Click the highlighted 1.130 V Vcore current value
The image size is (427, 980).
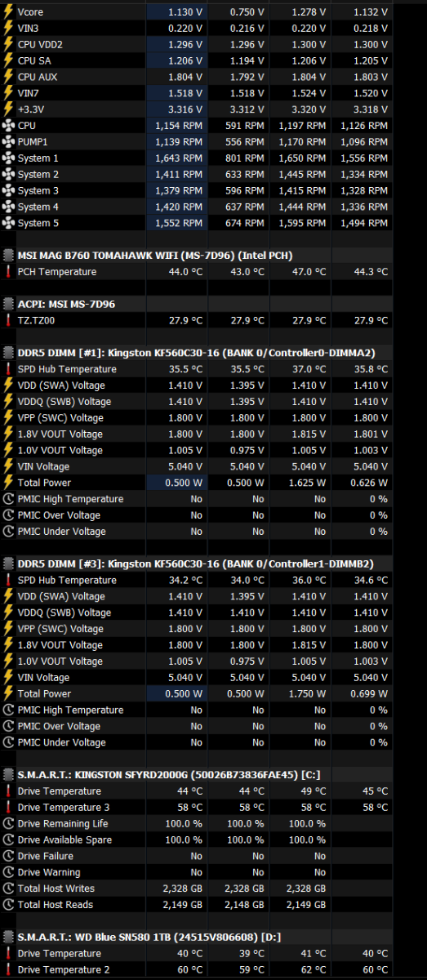[x=176, y=12]
